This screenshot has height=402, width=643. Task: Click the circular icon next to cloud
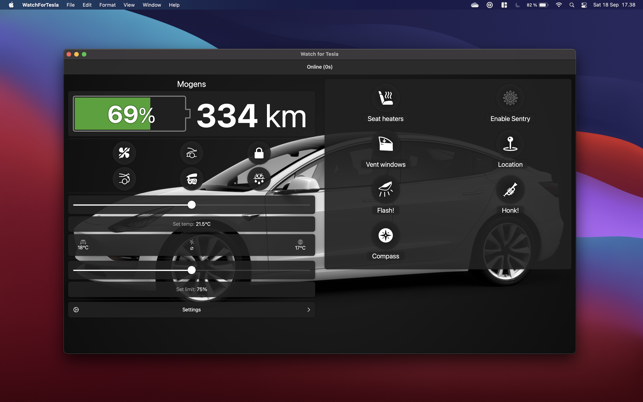coord(490,5)
